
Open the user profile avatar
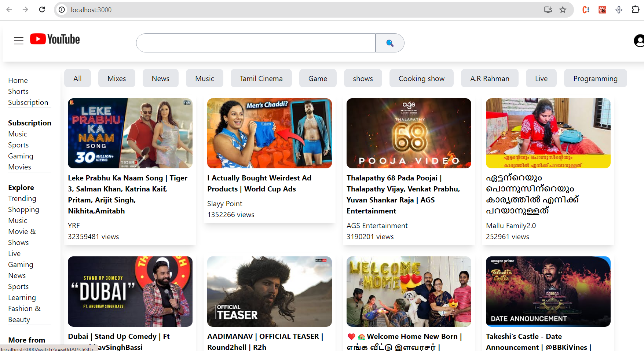639,41
